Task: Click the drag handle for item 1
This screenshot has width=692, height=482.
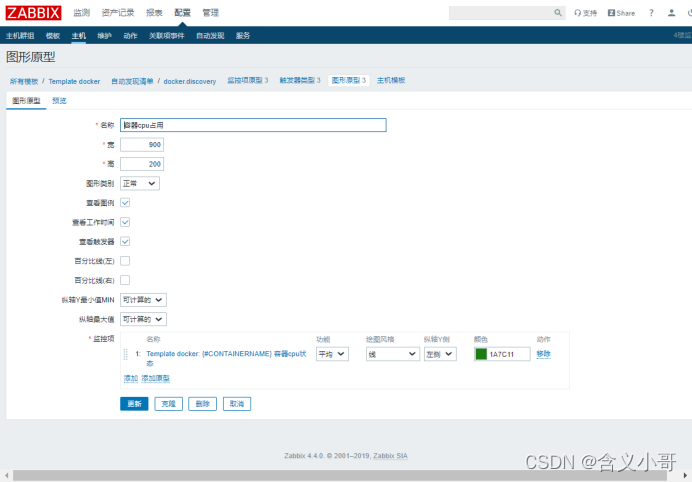Action: coord(125,354)
